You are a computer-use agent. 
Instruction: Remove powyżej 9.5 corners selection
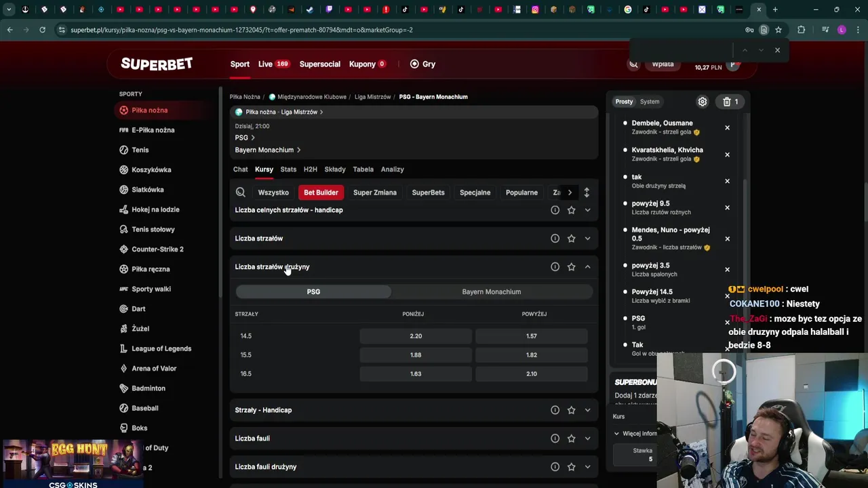727,207
